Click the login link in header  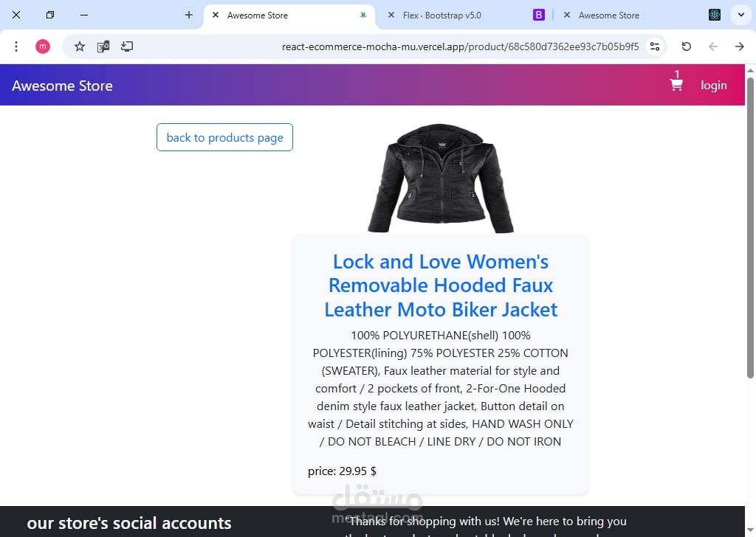click(x=714, y=86)
